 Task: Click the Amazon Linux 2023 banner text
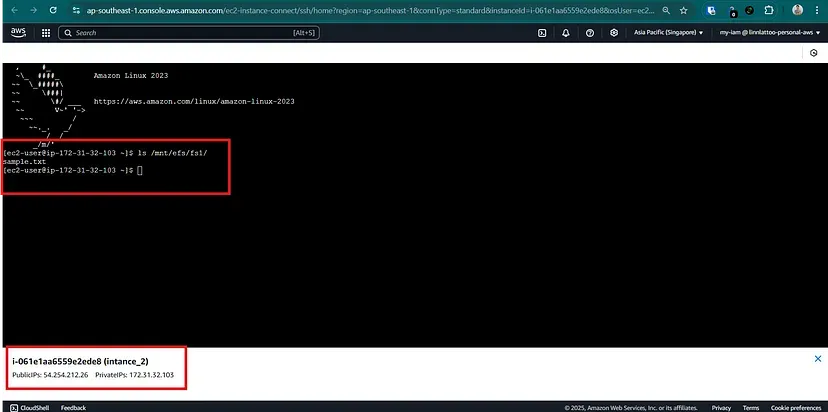[x=131, y=76]
